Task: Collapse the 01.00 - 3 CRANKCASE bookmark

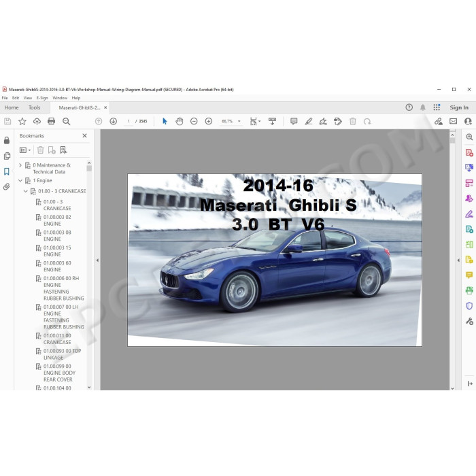Action: click(x=26, y=191)
